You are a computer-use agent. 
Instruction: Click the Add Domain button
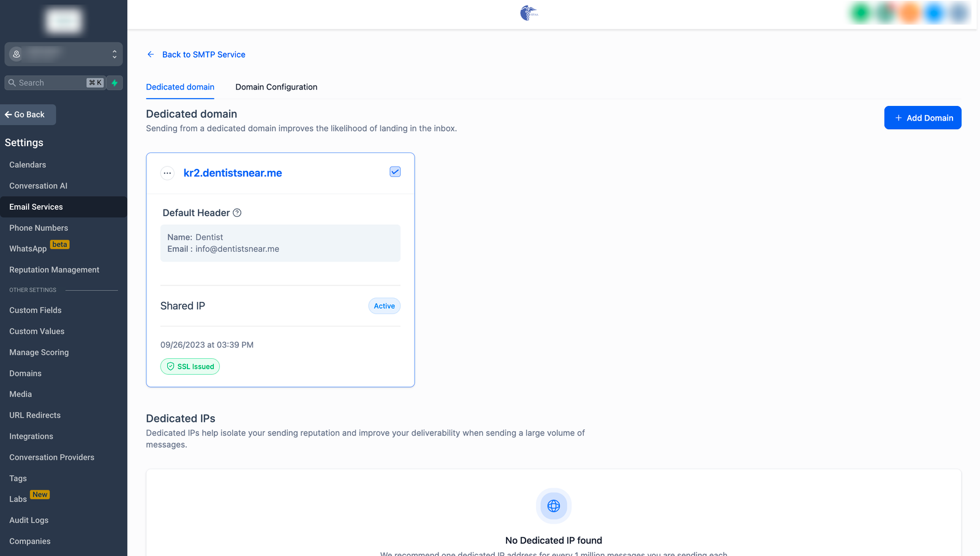click(x=922, y=118)
